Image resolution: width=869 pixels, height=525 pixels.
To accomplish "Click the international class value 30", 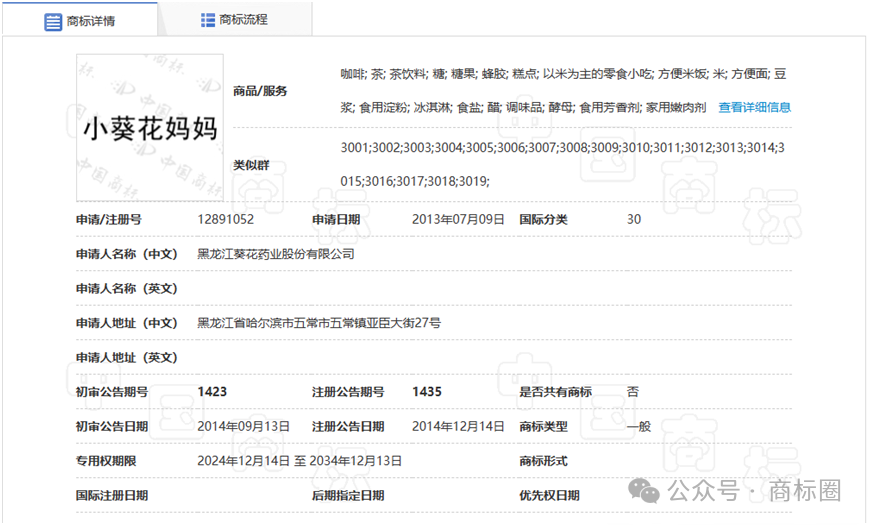I will coord(634,219).
